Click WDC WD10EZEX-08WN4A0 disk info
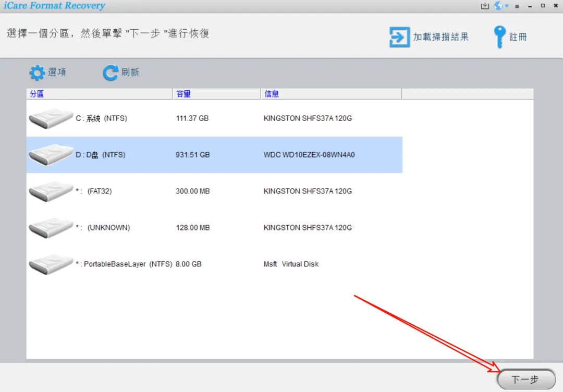 click(x=309, y=155)
